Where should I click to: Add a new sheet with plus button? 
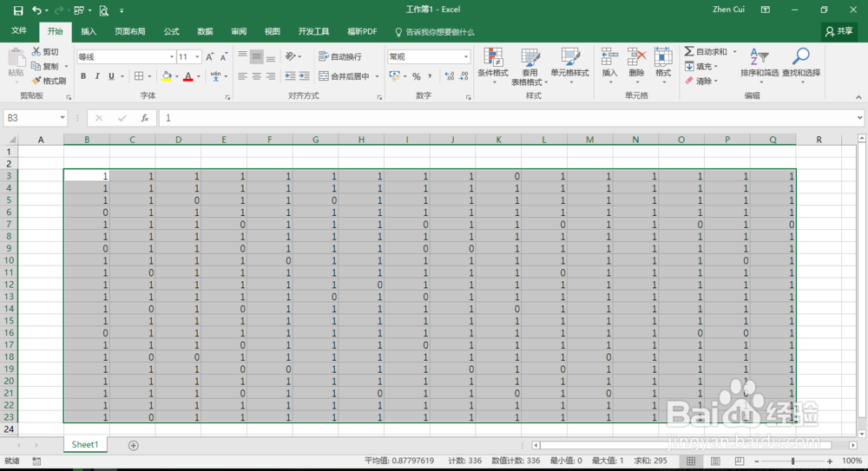click(134, 445)
